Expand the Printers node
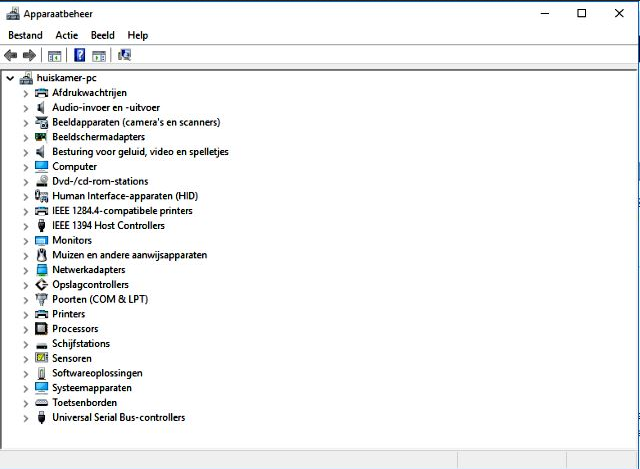The width and height of the screenshot is (640, 469). (26, 315)
